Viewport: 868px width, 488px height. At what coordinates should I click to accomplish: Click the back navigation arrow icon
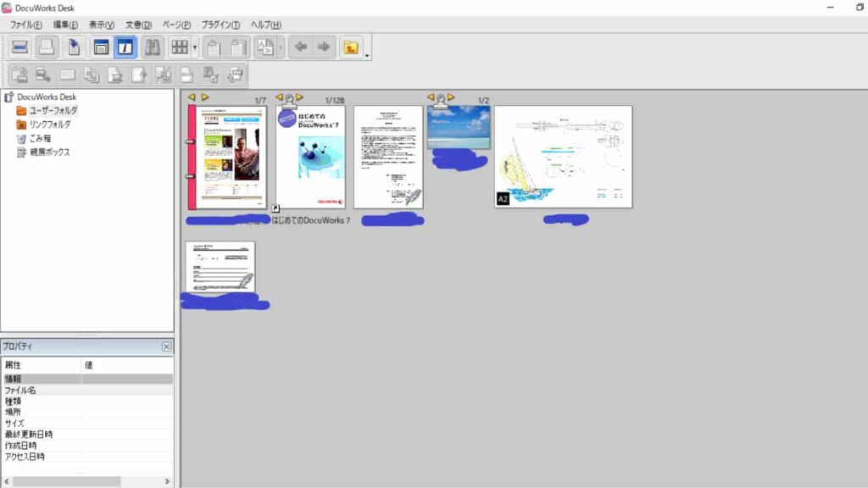point(300,47)
